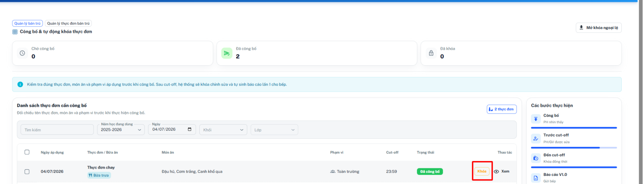The width and height of the screenshot is (644, 184).
Task: Click the Công bố step progress bar
Action: [x=574, y=128]
